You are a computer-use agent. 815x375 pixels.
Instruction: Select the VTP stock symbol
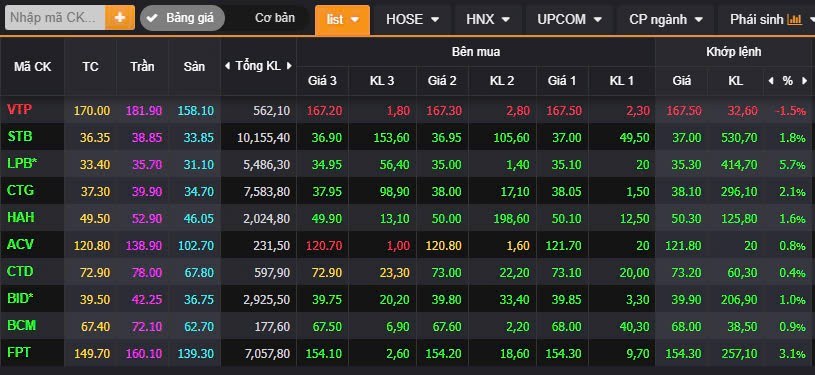coord(19,110)
